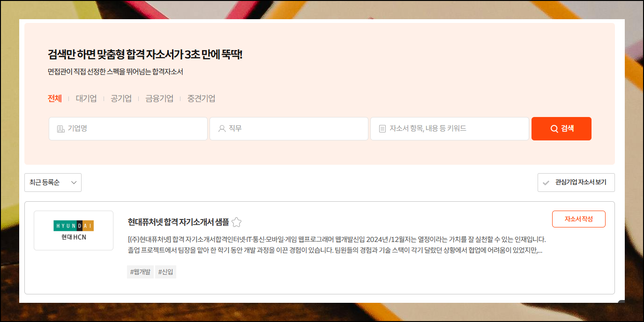Open 현대퓨처넷 합격 자기소개서 샘플 link
Screen dimensions: 644x322
pyautogui.click(x=179, y=222)
